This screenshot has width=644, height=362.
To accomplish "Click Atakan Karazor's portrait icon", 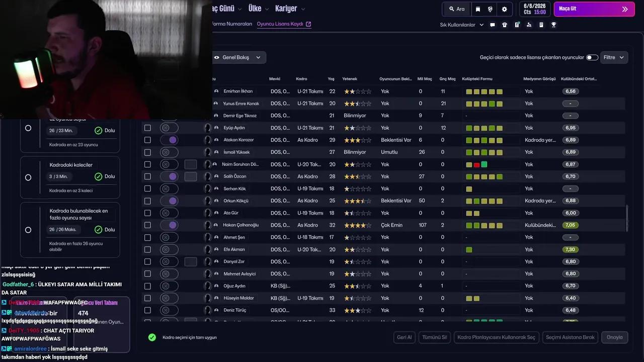I will (207, 140).
